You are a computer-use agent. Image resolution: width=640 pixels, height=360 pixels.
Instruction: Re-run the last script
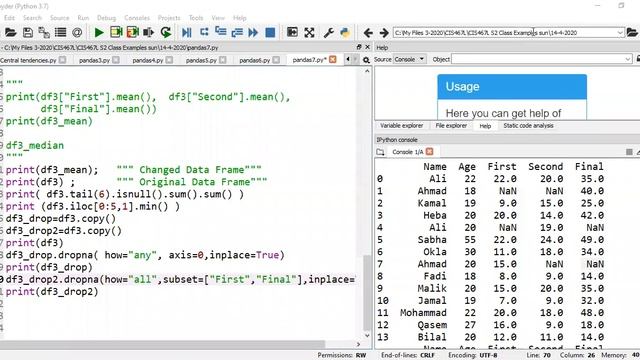tap(166, 32)
